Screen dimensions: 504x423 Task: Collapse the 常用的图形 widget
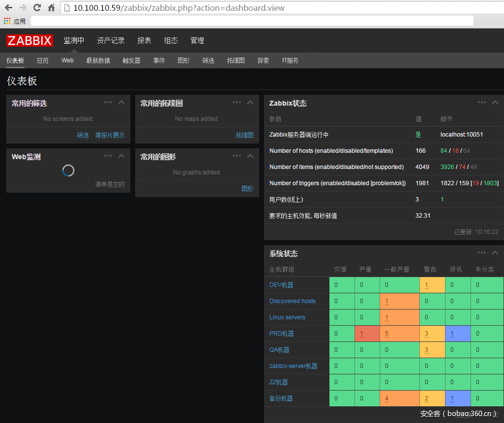point(250,156)
